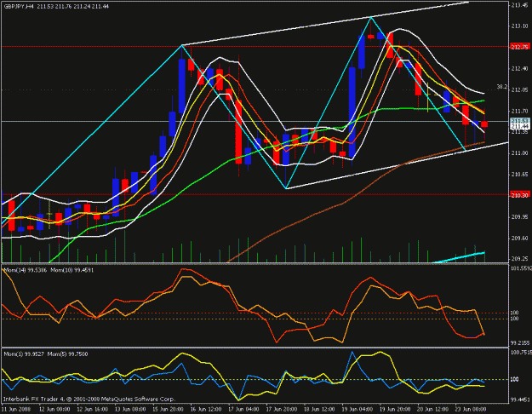Click the 12 Jun 16:00 time label
The image size is (532, 414).
pos(93,409)
